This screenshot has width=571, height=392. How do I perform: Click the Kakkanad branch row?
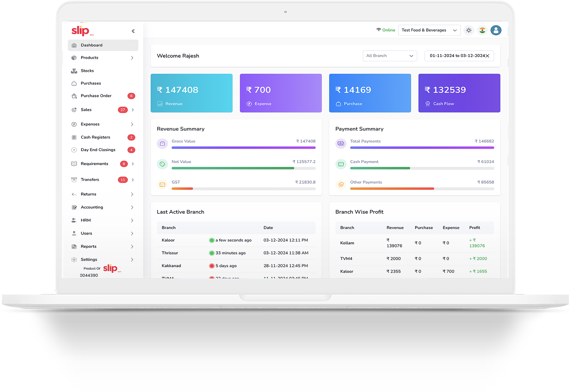236,266
